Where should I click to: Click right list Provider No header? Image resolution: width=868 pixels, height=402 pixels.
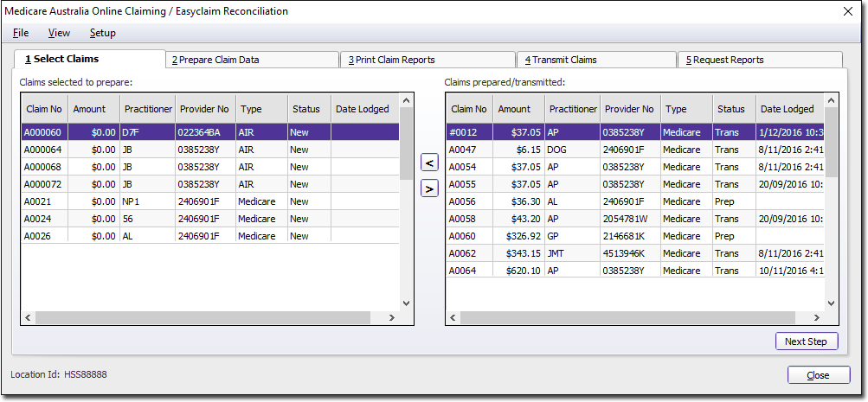pos(631,109)
